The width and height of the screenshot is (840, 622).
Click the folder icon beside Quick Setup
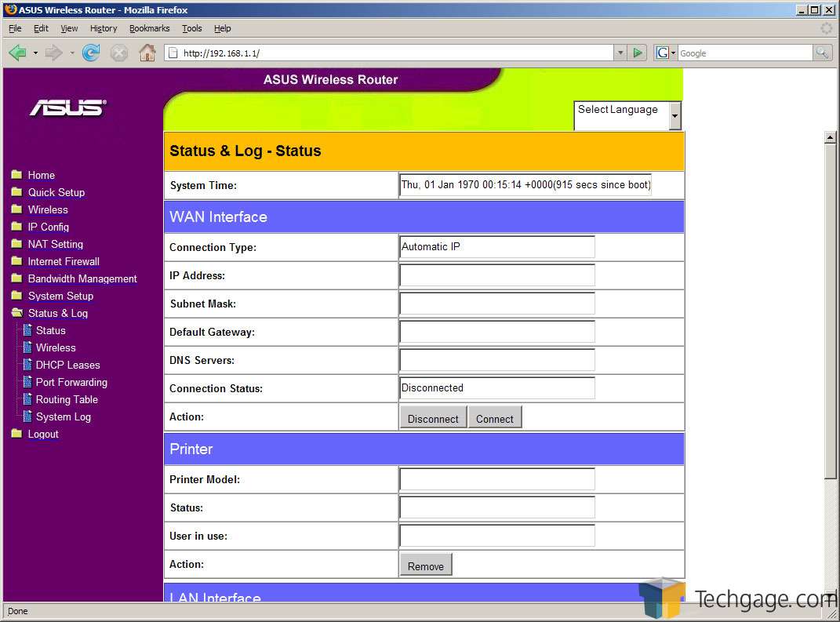[16, 192]
